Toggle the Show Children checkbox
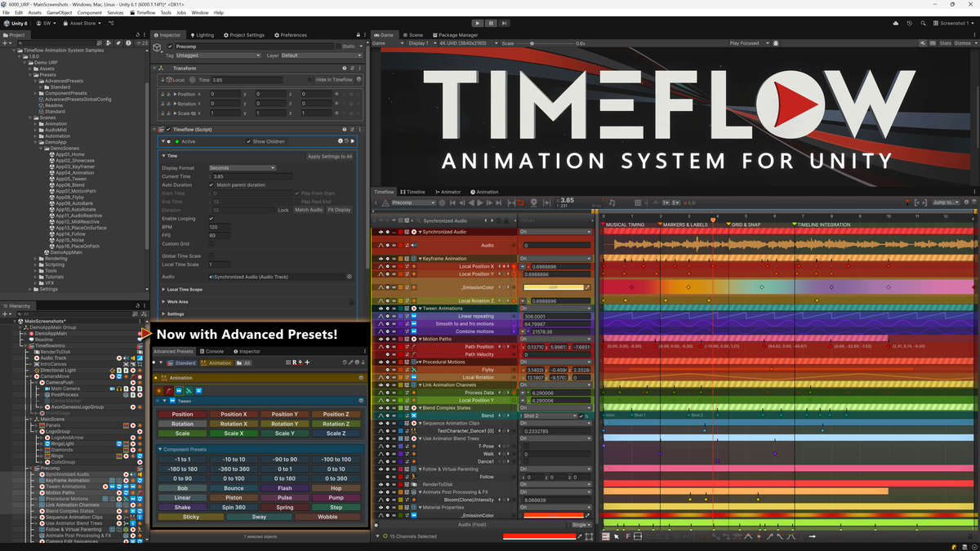Screen dimensions: 980x551 [250, 141]
